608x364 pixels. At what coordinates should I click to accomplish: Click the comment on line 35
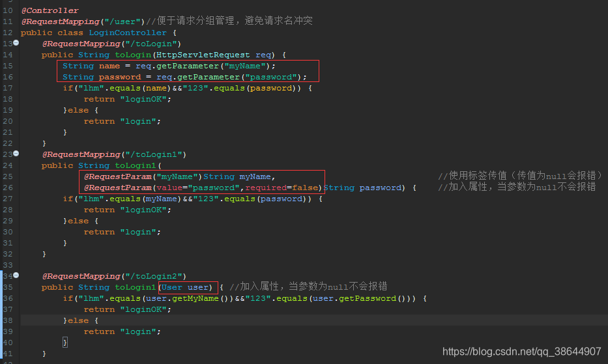click(x=308, y=287)
